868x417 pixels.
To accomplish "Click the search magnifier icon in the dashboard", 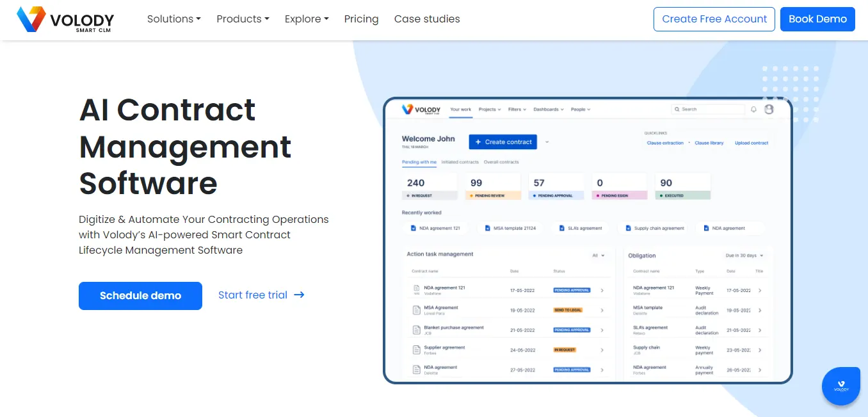I will click(677, 109).
